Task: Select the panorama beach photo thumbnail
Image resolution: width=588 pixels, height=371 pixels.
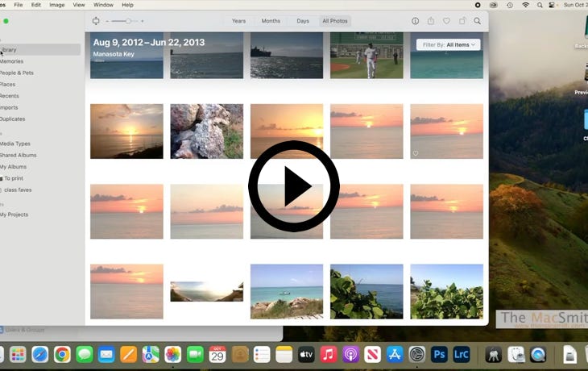Action: coord(207,291)
